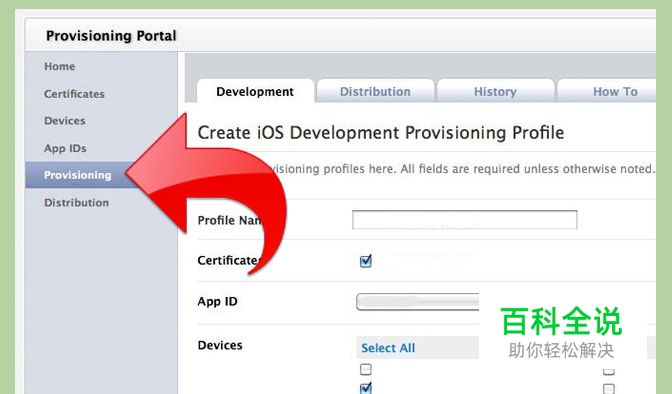Open the Home sidebar item
The width and height of the screenshot is (672, 394).
[x=60, y=66]
